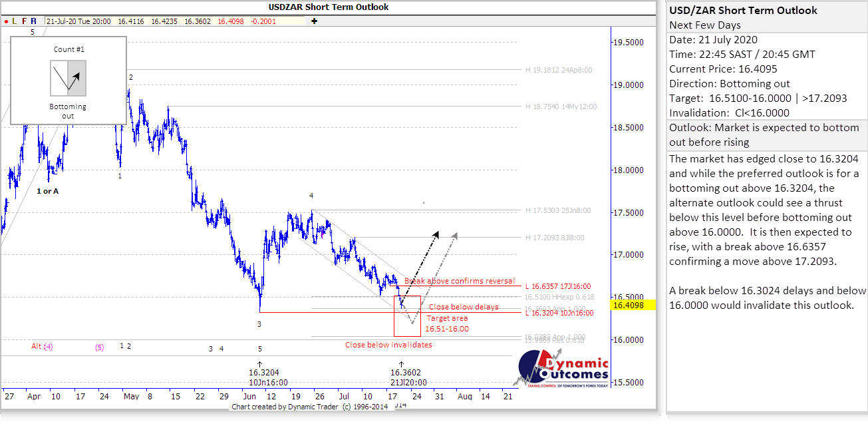Click 'Break above confirms reversal' annotation
The image size is (868, 424).
[461, 281]
